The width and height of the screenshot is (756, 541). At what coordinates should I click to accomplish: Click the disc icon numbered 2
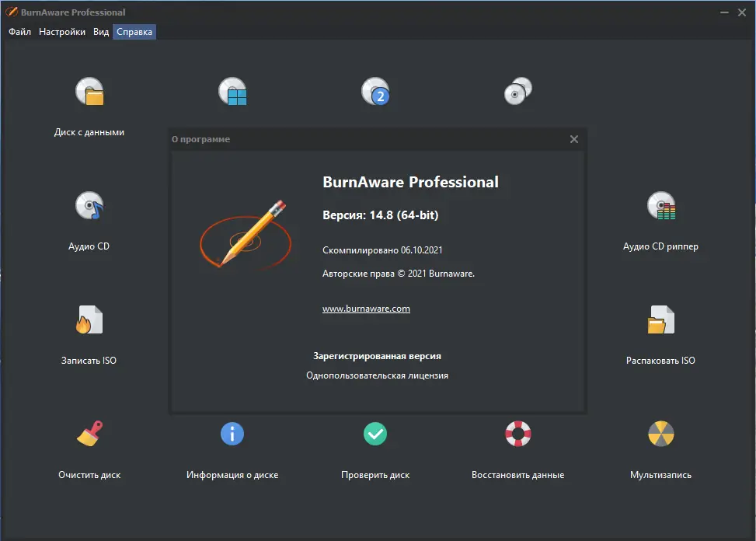point(376,91)
